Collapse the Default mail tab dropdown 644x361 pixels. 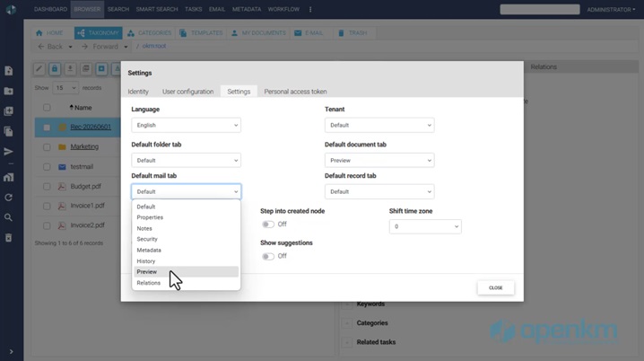[186, 191]
